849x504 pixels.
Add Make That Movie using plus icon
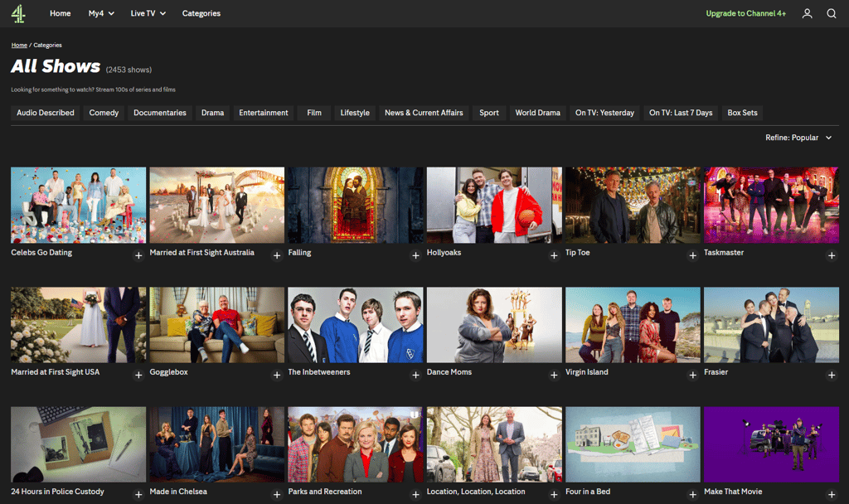click(831, 495)
